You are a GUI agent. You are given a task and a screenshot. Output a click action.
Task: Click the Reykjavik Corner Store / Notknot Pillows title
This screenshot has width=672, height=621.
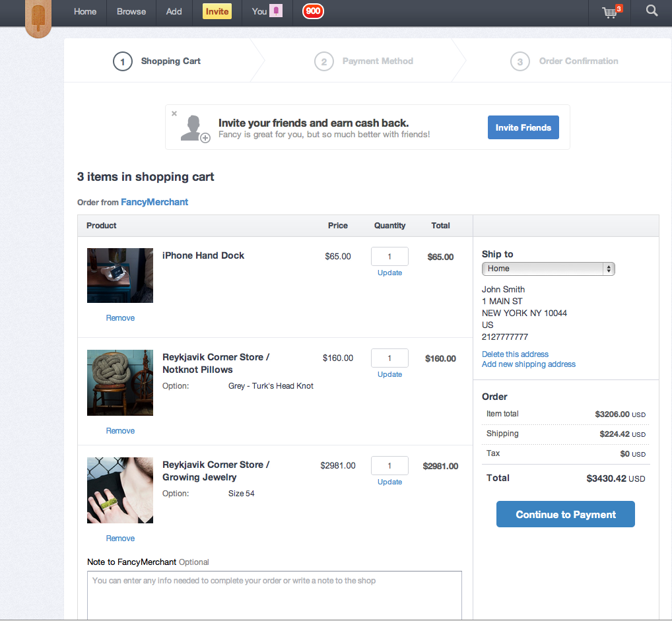click(x=216, y=364)
